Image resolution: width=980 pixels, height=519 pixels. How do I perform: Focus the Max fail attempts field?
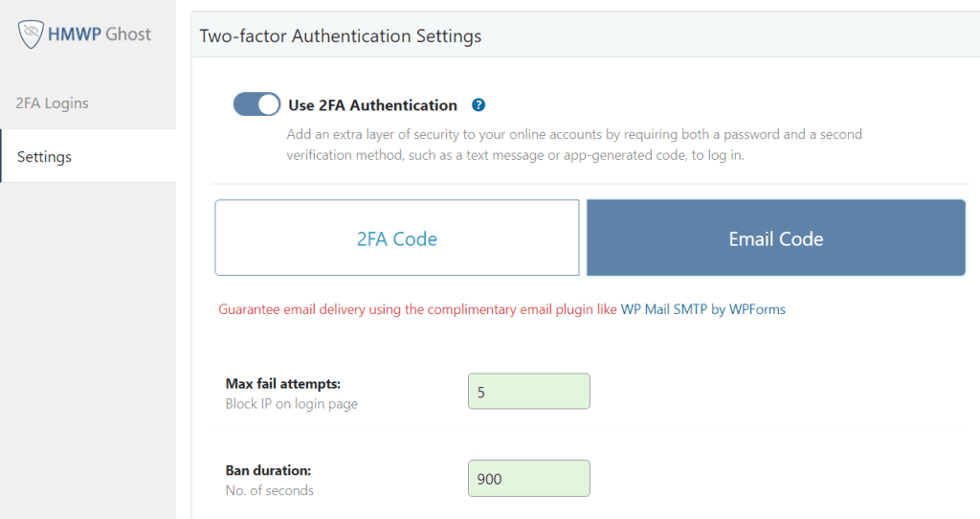point(528,392)
